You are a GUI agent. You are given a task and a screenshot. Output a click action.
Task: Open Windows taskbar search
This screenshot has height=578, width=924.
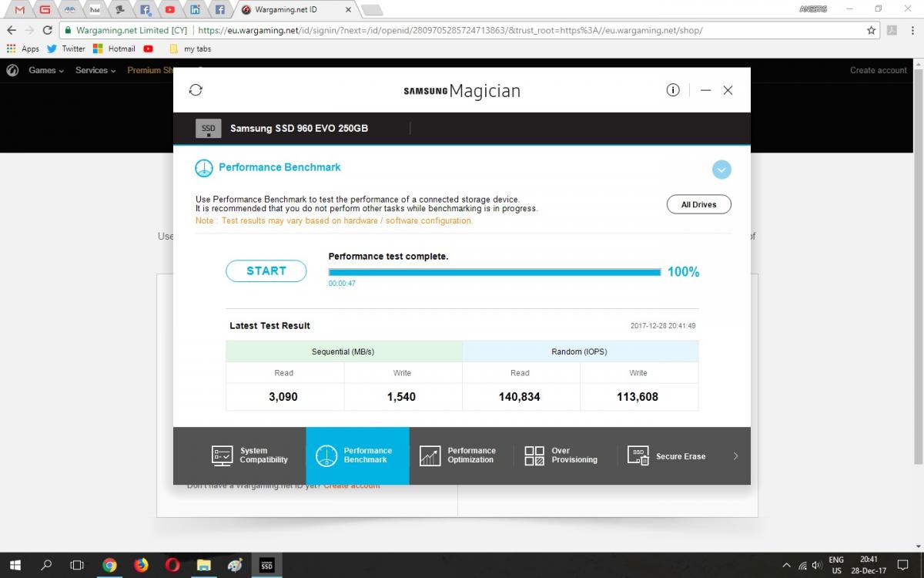pos(46,565)
